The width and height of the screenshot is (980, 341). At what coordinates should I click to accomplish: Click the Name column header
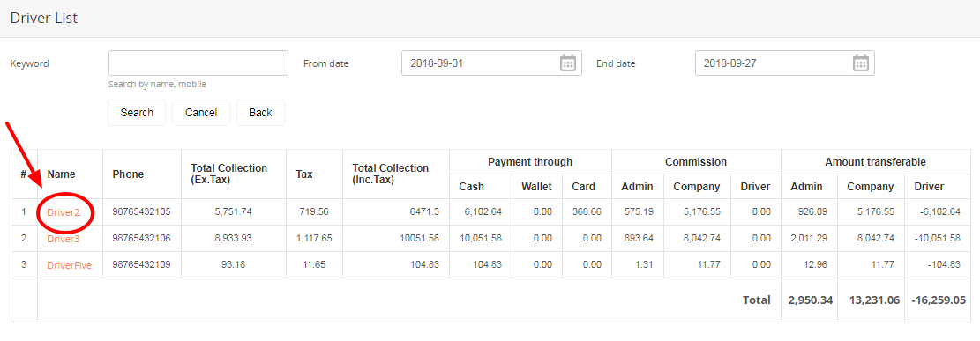click(61, 174)
